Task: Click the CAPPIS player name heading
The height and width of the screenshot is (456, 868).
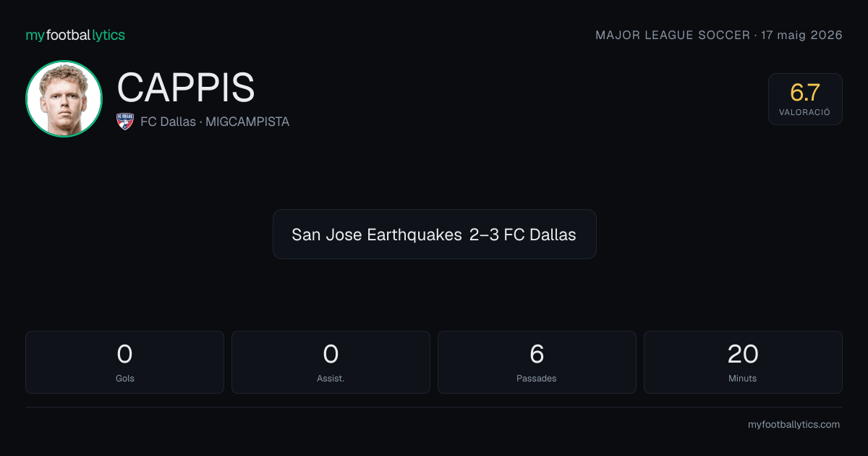Action: click(x=186, y=88)
